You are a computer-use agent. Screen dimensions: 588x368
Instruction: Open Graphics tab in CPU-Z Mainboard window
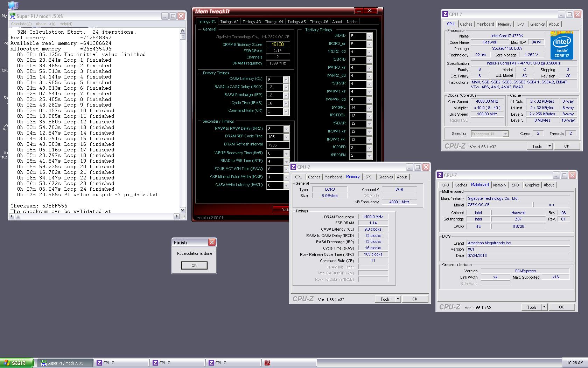[x=532, y=185]
